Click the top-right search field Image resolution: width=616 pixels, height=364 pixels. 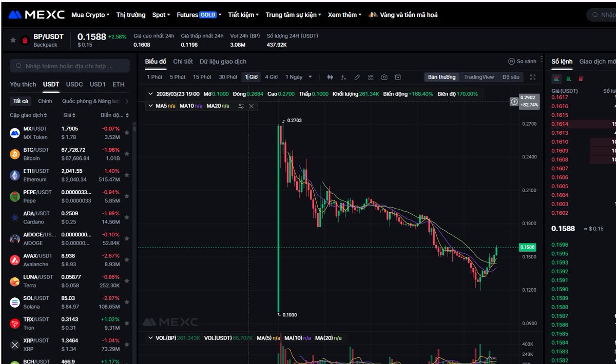[602, 15]
